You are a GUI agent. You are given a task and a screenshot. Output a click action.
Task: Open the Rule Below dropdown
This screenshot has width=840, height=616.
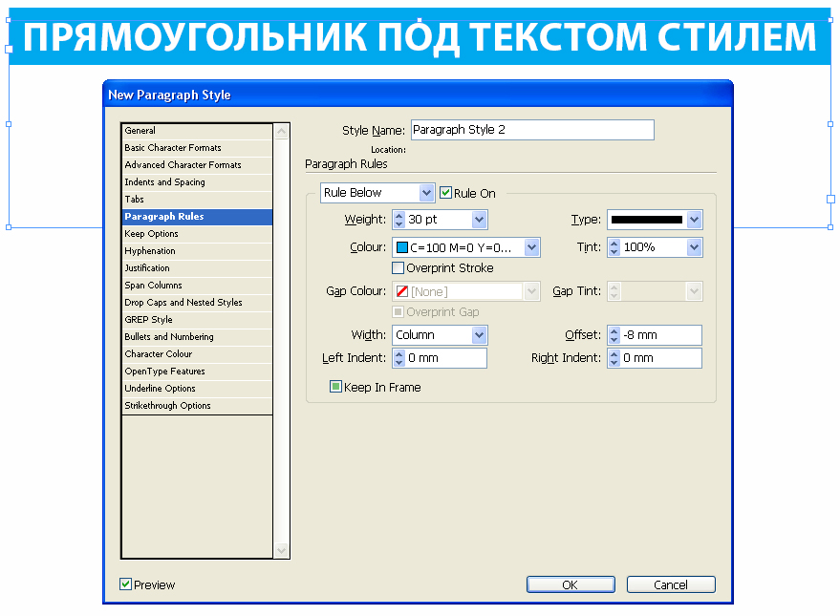377,193
